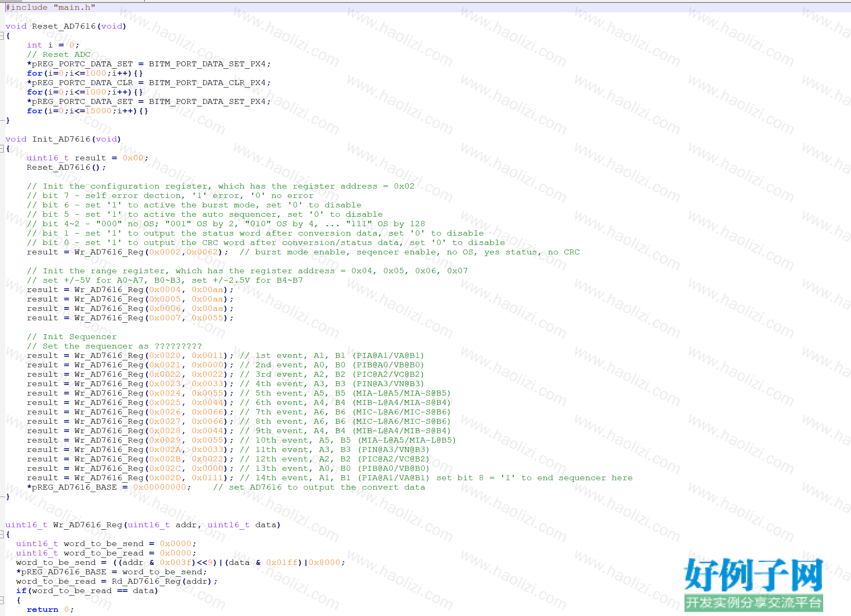Click the 'uint16_t result = 0x00;' line
This screenshot has height=616, width=851.
click(x=88, y=158)
